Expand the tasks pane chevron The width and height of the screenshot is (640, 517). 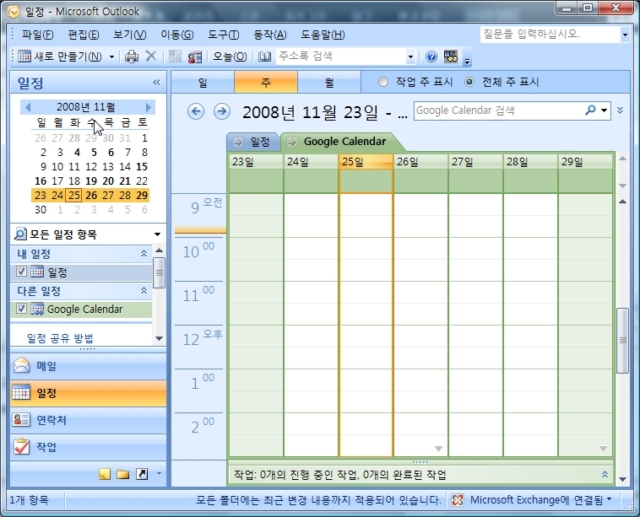(605, 475)
